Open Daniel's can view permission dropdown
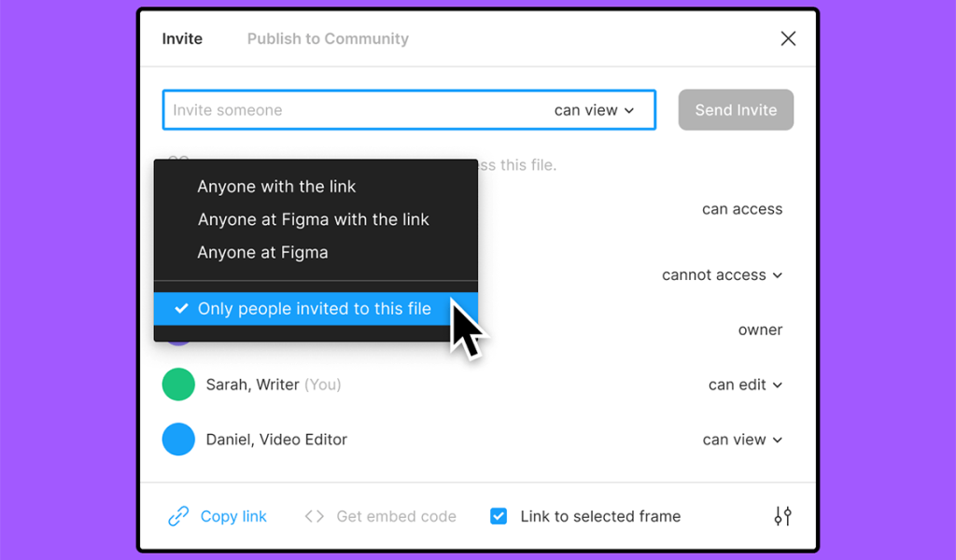The height and width of the screenshot is (560, 956). (742, 440)
